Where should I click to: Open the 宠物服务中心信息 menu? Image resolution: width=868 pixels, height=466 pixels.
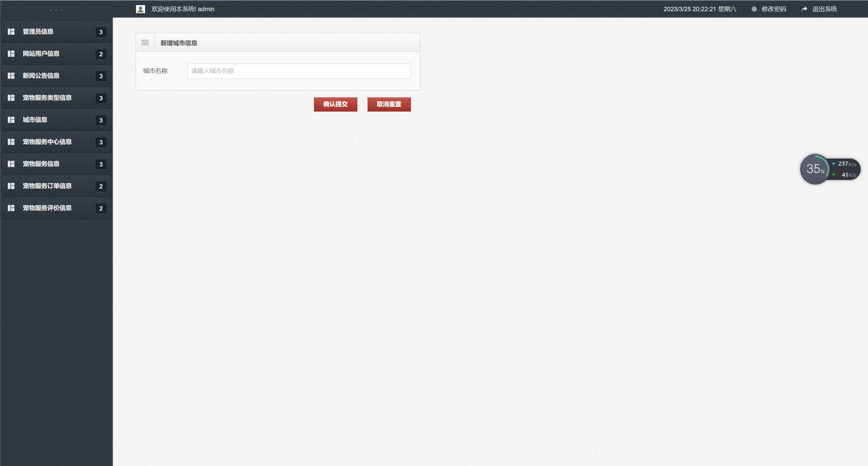point(47,142)
